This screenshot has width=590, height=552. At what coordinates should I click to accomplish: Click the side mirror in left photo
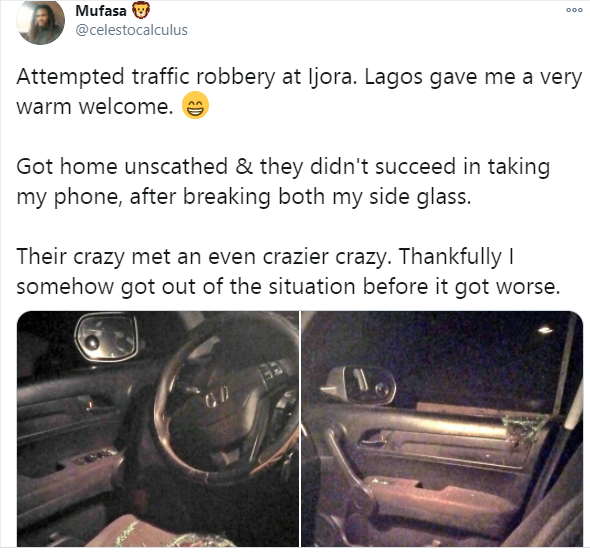(x=106, y=337)
